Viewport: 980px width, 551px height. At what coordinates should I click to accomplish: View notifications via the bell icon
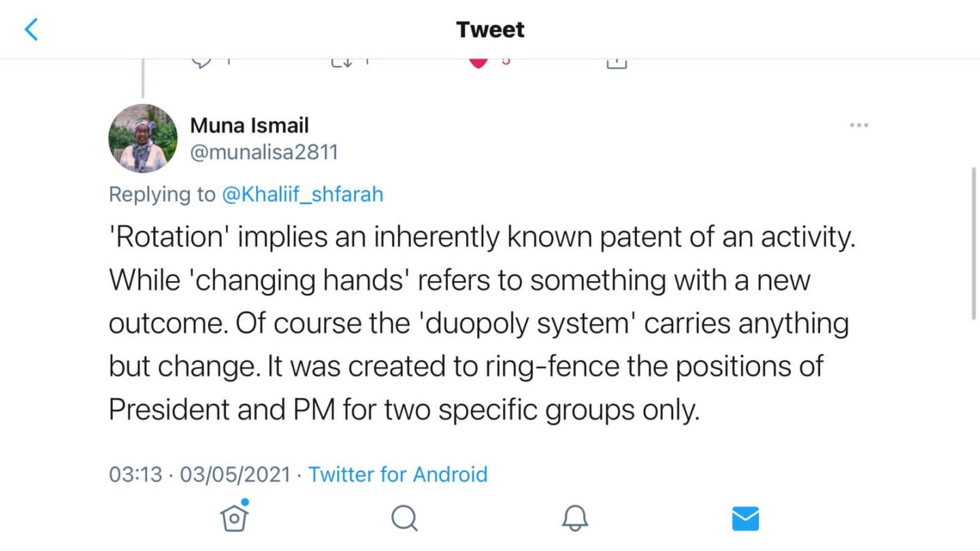tap(574, 519)
